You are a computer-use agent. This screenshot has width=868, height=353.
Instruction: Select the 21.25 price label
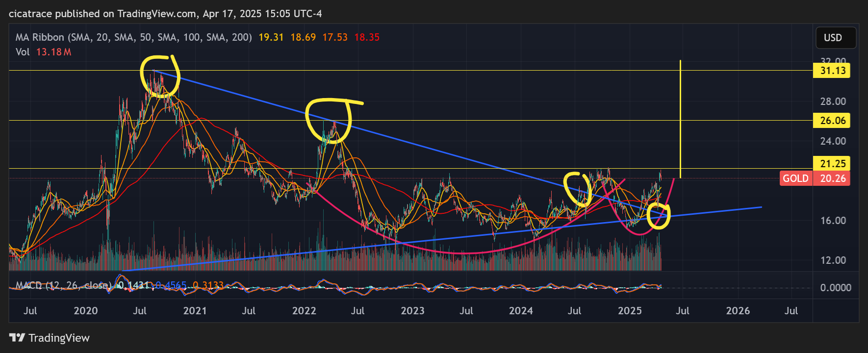pyautogui.click(x=832, y=164)
